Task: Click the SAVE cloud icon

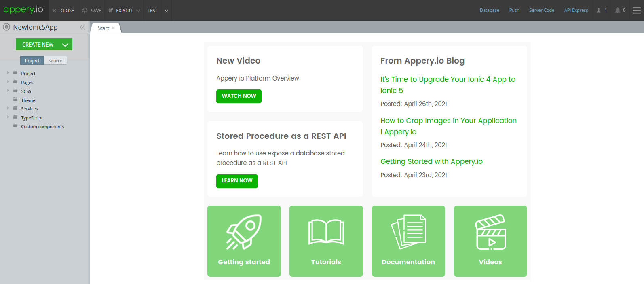Action: (84, 11)
